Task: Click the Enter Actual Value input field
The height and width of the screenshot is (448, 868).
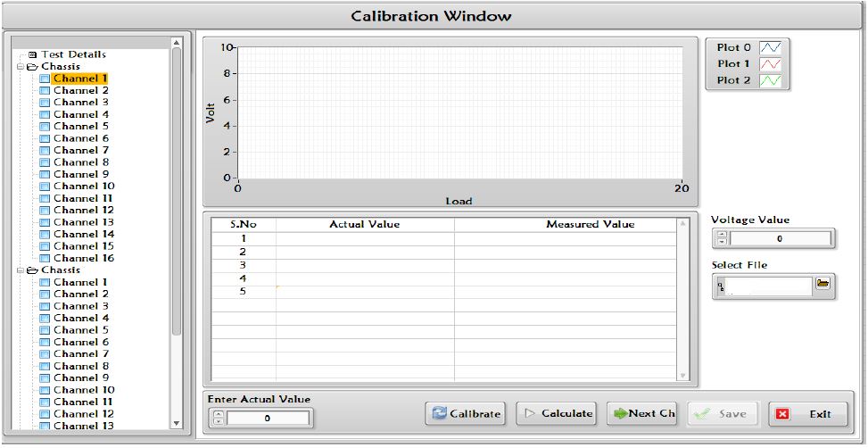Action: [x=268, y=418]
